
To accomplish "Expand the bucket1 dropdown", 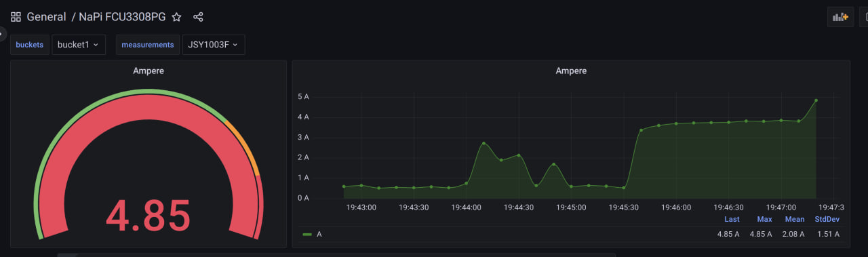I will coord(78,45).
